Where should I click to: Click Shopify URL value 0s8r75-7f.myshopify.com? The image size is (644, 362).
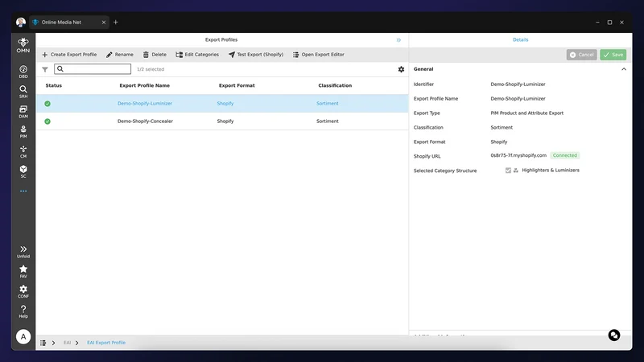click(x=518, y=155)
